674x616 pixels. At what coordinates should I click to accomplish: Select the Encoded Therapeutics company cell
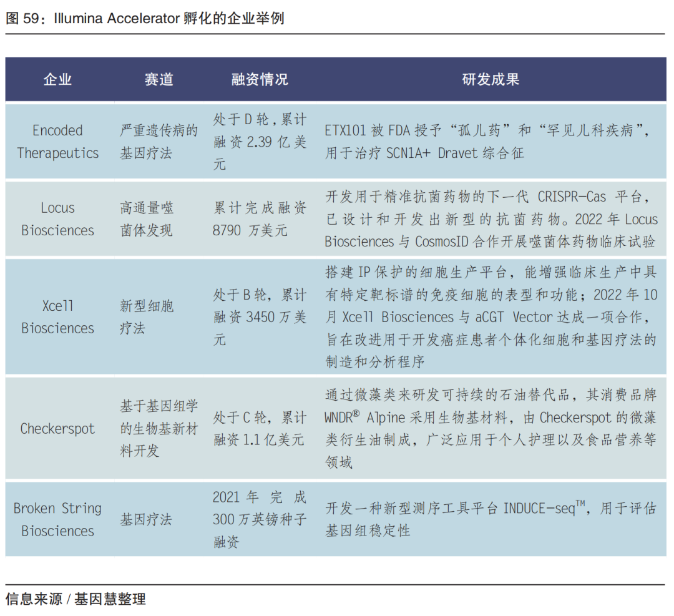(57, 142)
